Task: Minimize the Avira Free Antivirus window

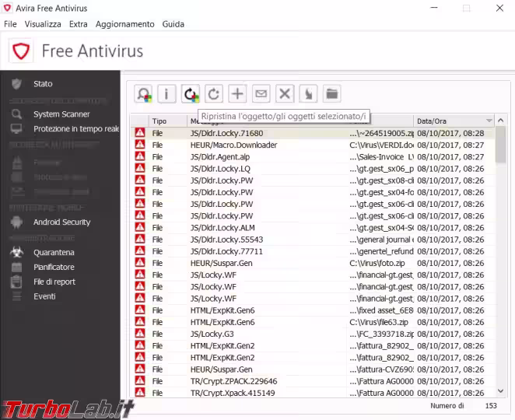Action: 434,9
